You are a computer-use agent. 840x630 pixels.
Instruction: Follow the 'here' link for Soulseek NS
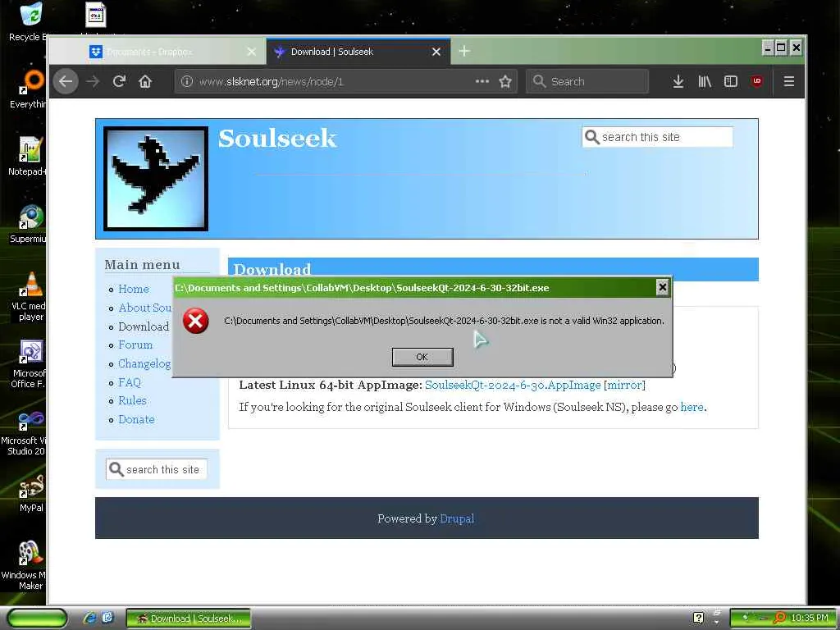(x=692, y=407)
